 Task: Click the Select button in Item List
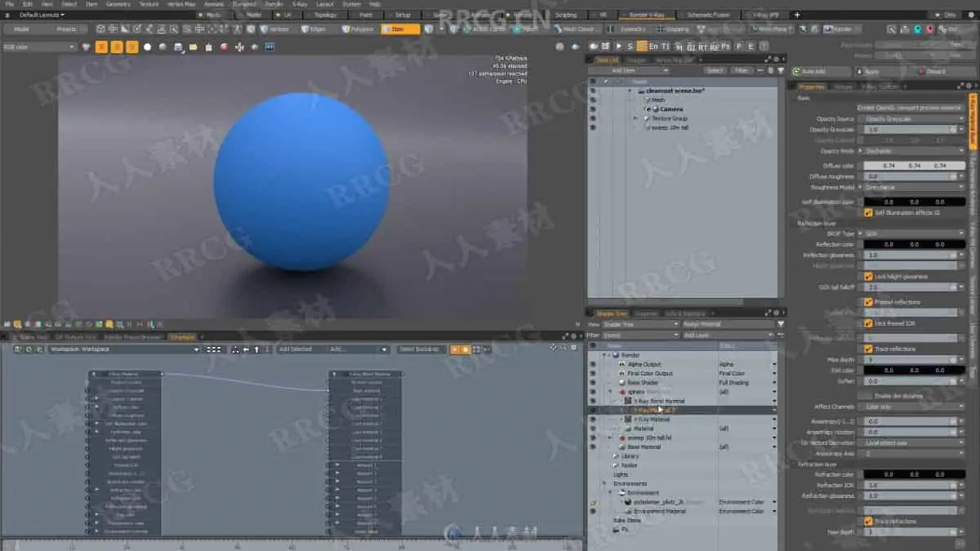[x=715, y=70]
